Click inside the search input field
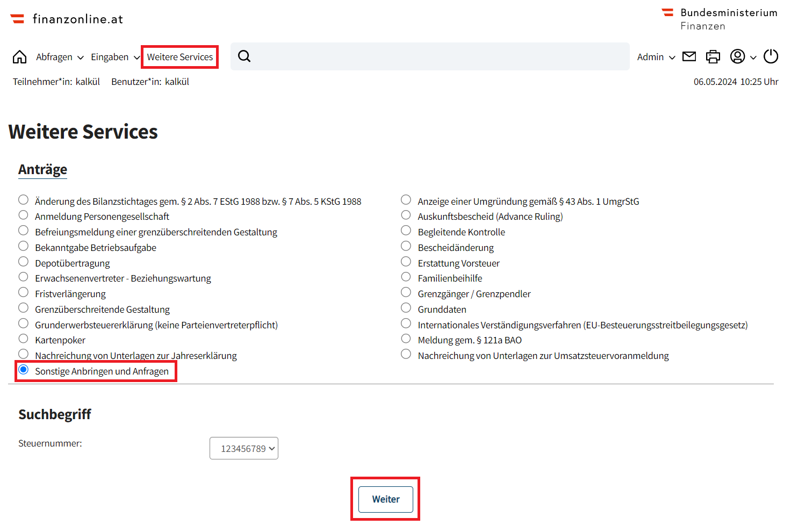Screen dimensions: 791x532 [430, 56]
